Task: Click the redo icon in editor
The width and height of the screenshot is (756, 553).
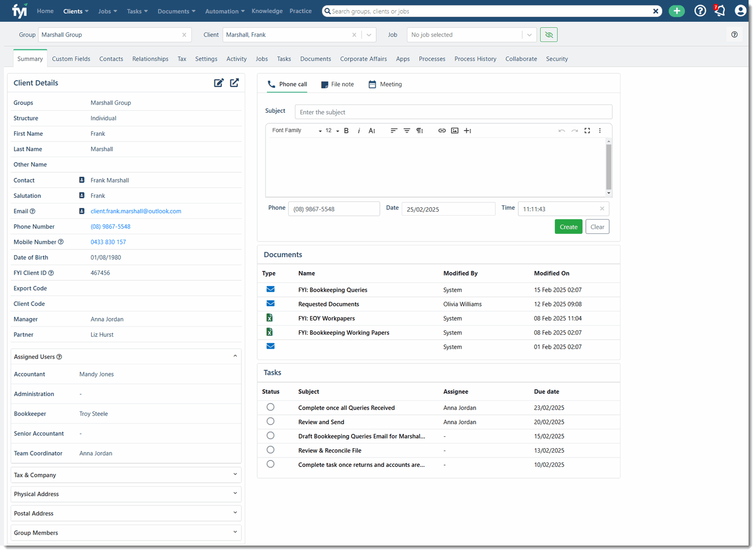Action: (575, 131)
